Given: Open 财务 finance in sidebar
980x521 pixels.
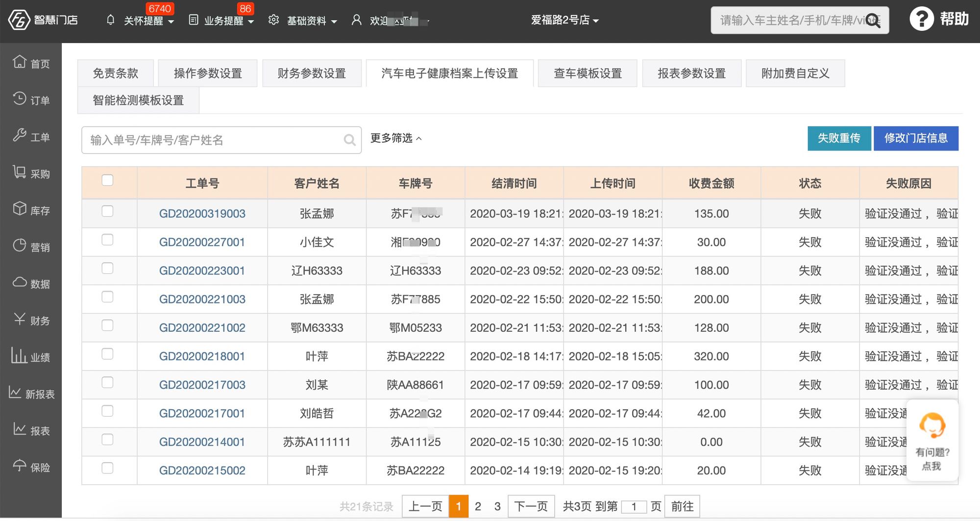Looking at the screenshot, I should coord(31,320).
